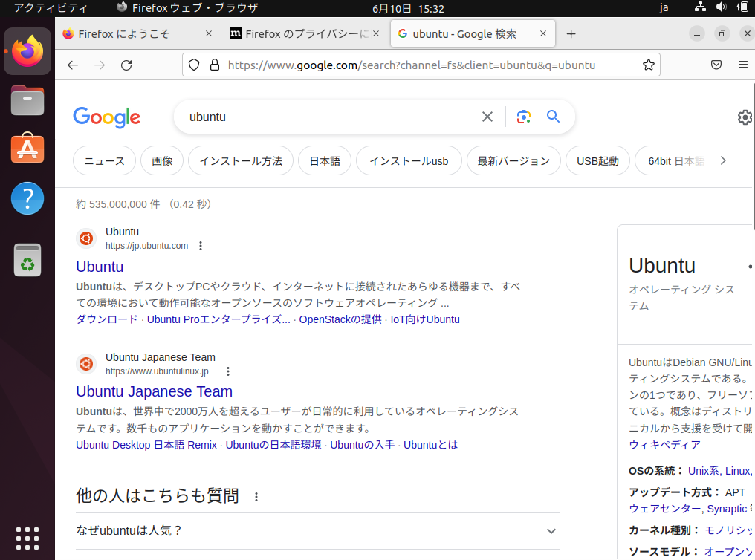Open the Ubuntuとは link
This screenshot has width=755, height=560.
point(430,445)
